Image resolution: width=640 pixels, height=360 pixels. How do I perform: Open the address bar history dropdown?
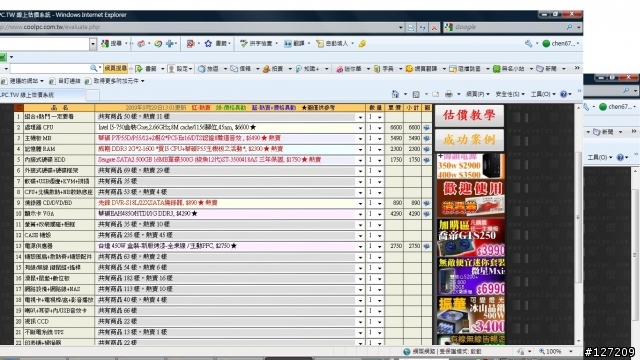(x=400, y=27)
